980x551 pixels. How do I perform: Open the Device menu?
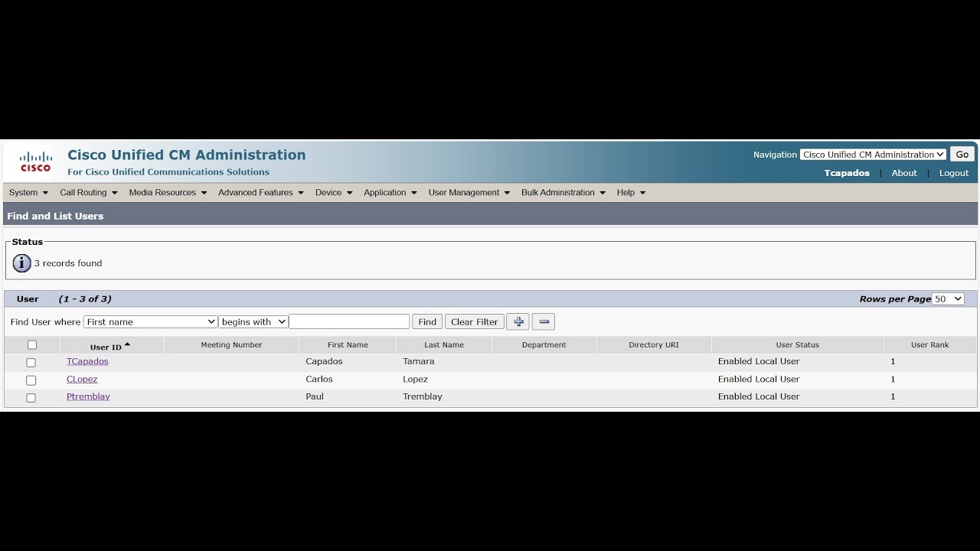click(x=334, y=193)
